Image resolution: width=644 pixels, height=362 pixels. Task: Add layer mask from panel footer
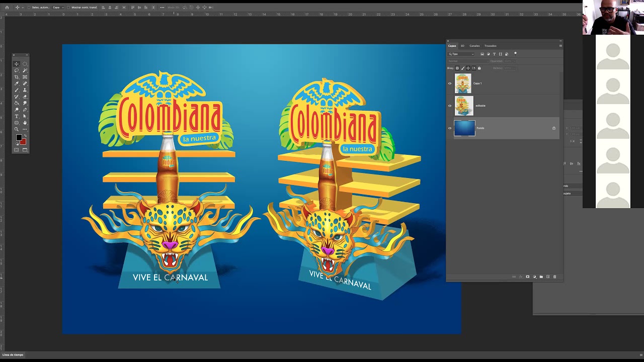point(527,277)
